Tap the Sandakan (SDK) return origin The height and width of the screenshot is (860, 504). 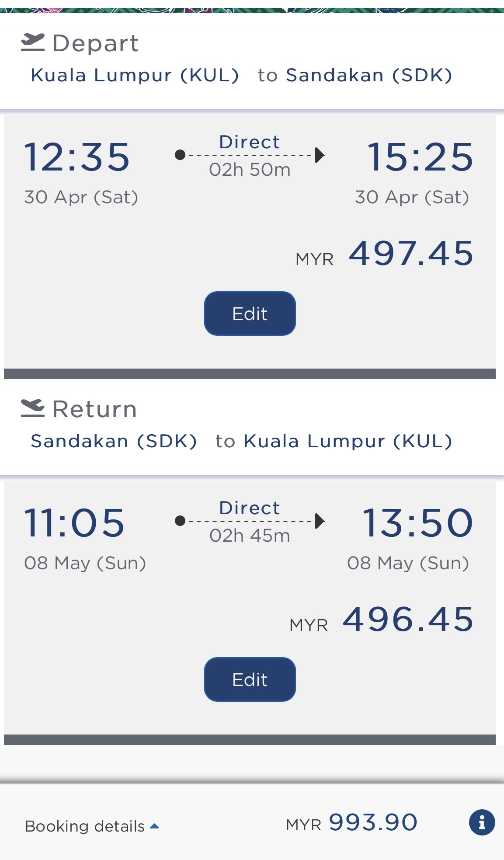[114, 441]
